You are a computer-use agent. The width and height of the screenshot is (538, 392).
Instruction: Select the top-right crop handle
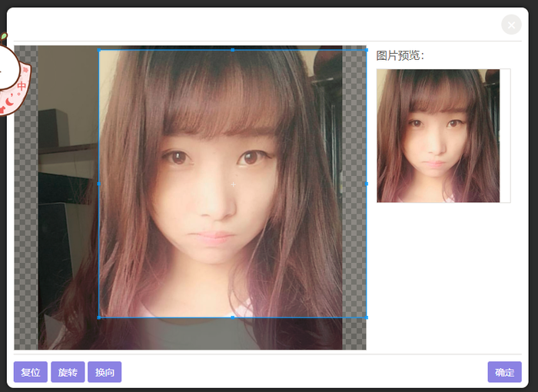367,50
